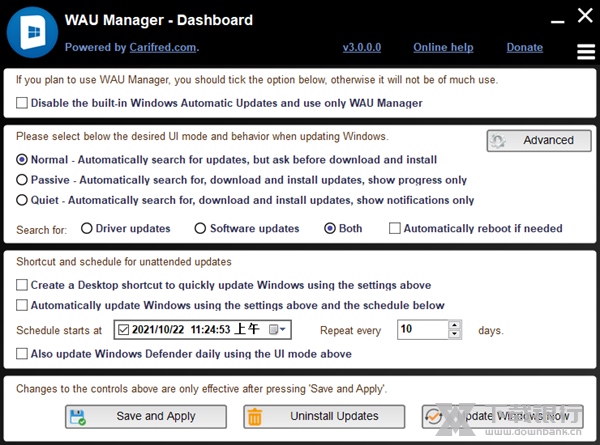
Task: Increase the Repeat every days value
Action: tap(455, 324)
